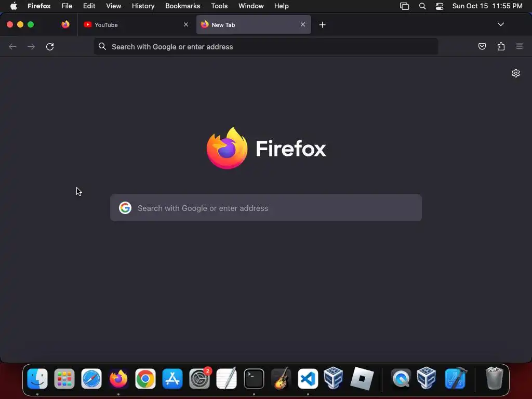Click the Stage Manager menu bar icon
This screenshot has height=399, width=532.
tap(404, 6)
